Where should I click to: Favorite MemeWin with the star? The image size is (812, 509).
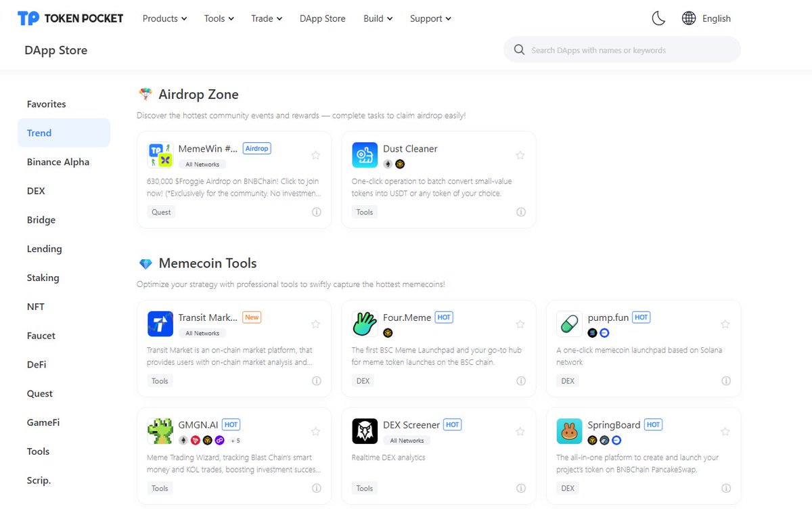(315, 155)
